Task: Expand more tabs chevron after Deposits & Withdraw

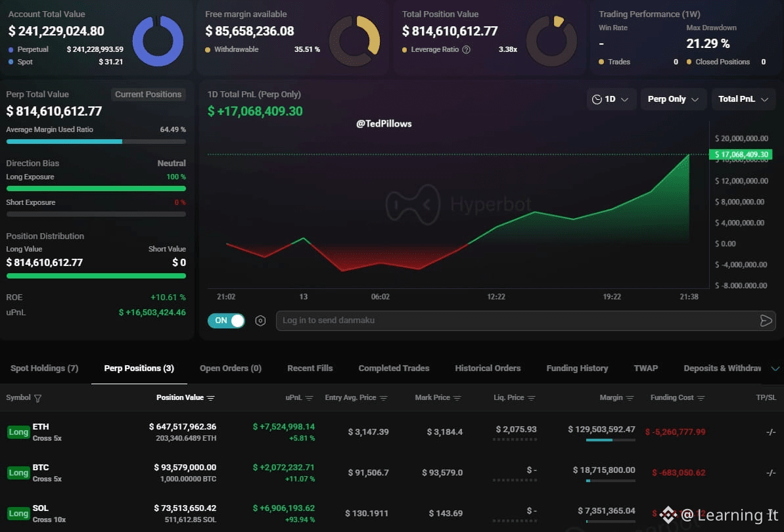Action: (775, 368)
